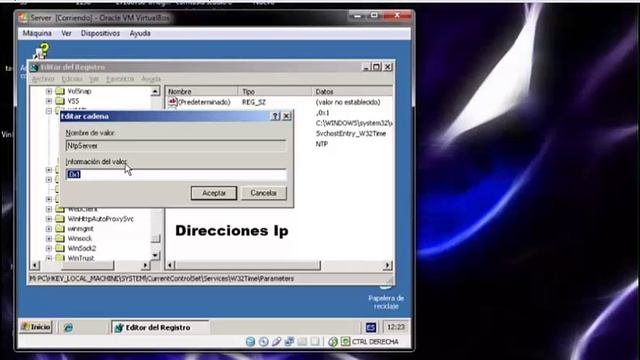Expand the WinSock2 node
Screen dimensions: 640x360
[x=49, y=248]
